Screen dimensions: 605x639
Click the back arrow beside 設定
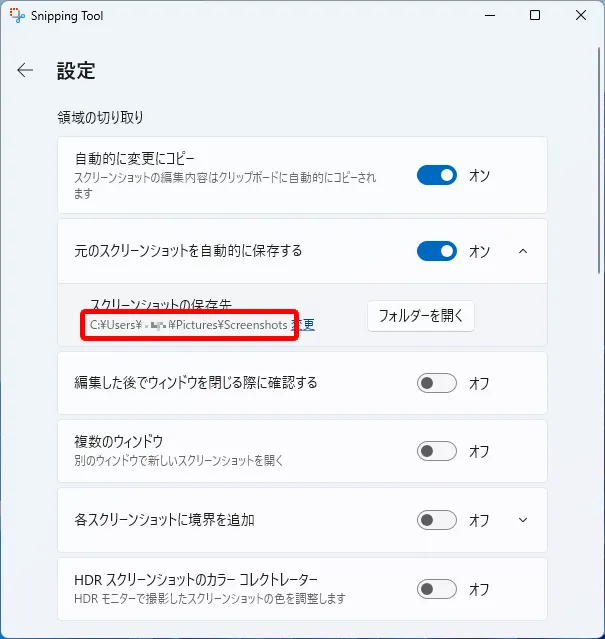tap(25, 70)
